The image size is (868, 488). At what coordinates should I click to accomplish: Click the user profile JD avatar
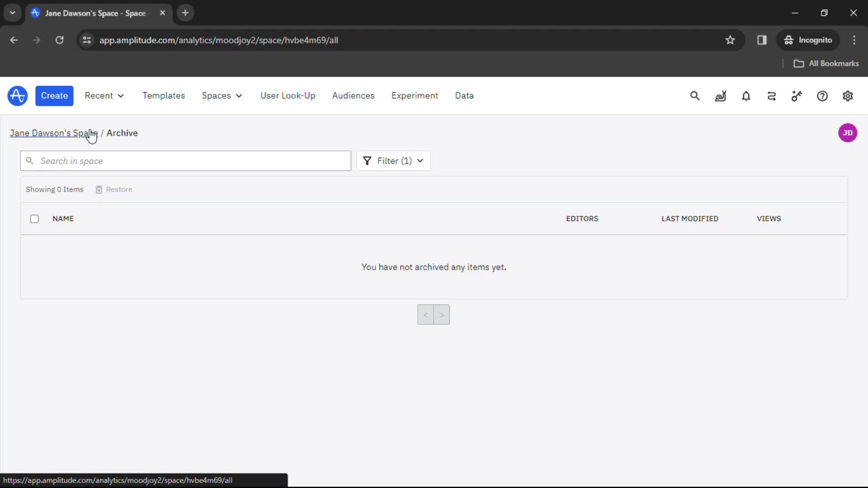pyautogui.click(x=848, y=132)
